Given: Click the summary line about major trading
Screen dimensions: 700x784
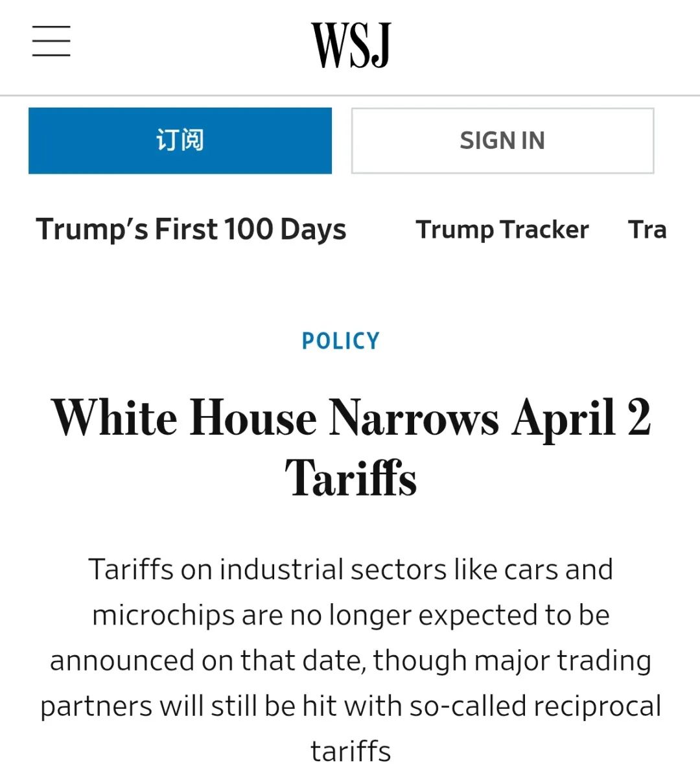Looking at the screenshot, I should (x=351, y=661).
